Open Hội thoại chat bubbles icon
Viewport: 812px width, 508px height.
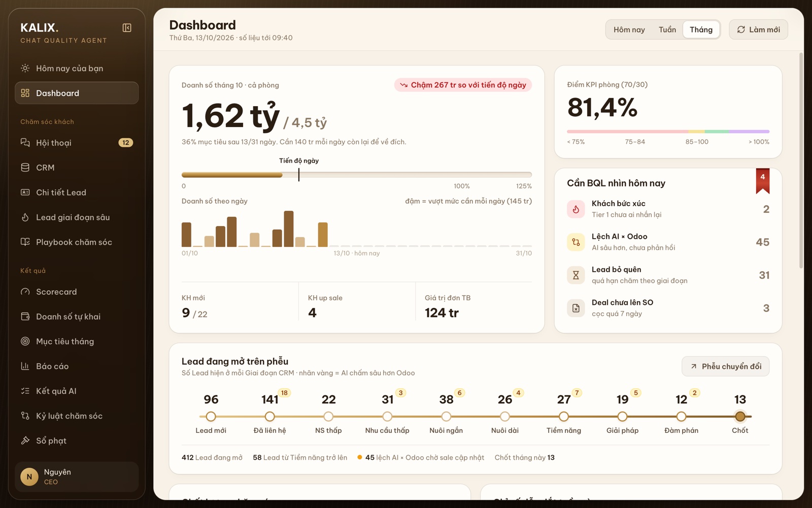25,143
